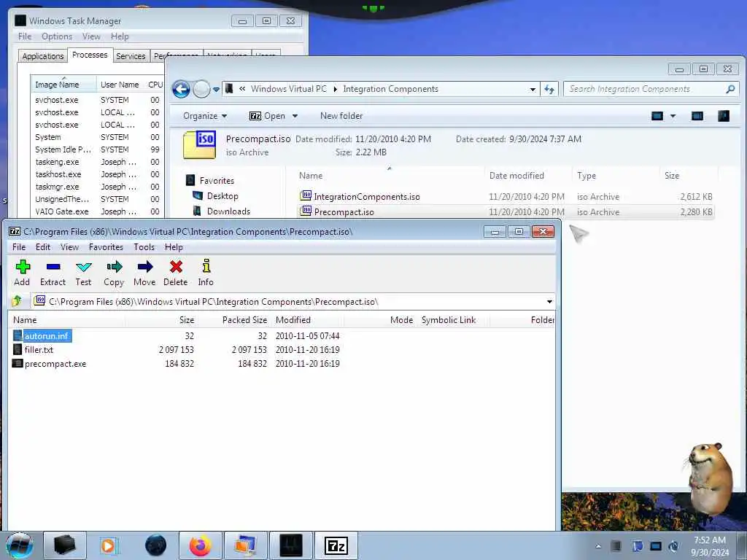The image size is (747, 560).
Task: Select VAIO Gate.exe process in Task Manager
Action: point(62,211)
